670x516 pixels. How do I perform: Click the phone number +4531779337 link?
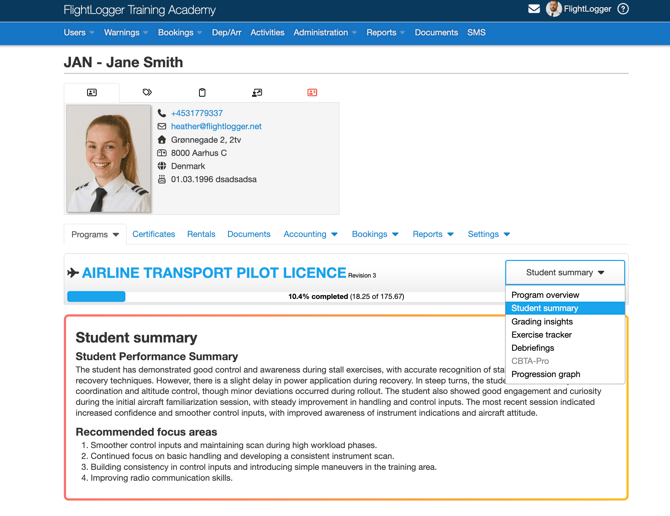[x=197, y=113]
